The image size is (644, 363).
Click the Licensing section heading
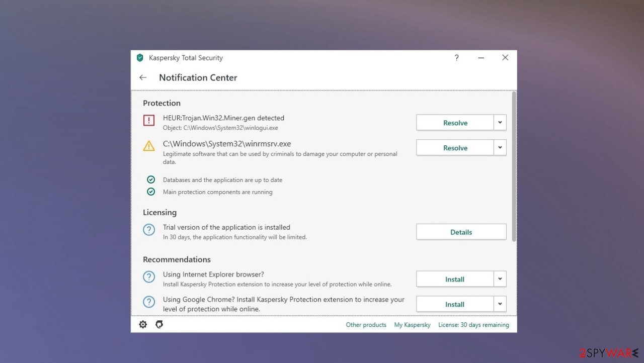pos(159,213)
